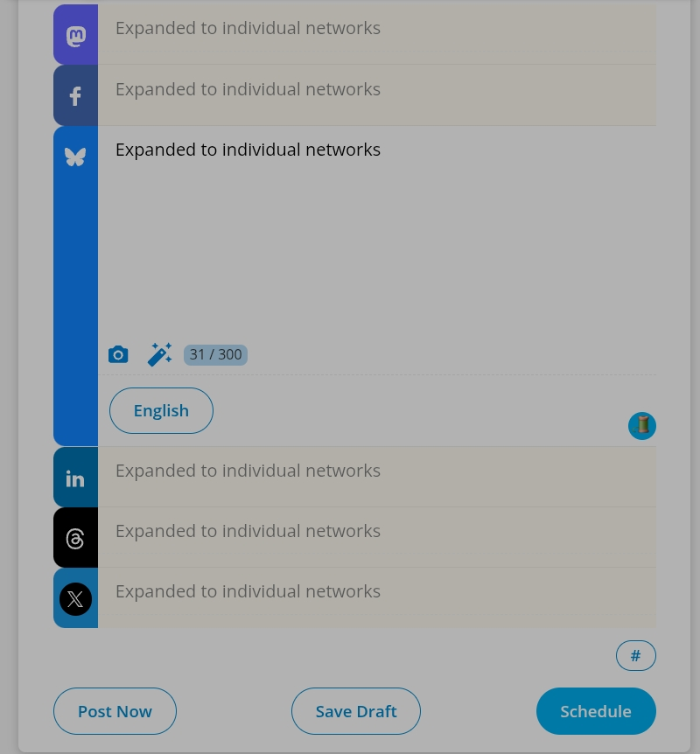Select the Facebook network icon

(76, 96)
